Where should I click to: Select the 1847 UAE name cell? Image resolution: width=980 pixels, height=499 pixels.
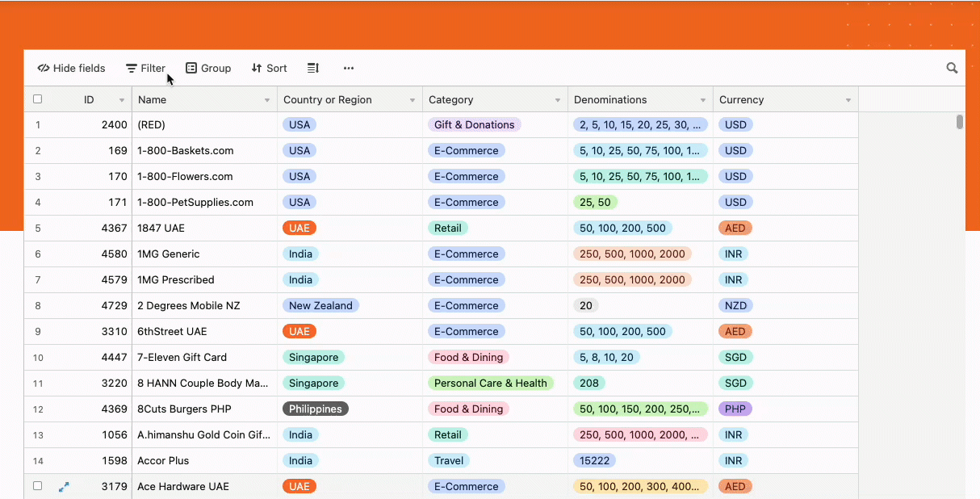click(x=204, y=229)
